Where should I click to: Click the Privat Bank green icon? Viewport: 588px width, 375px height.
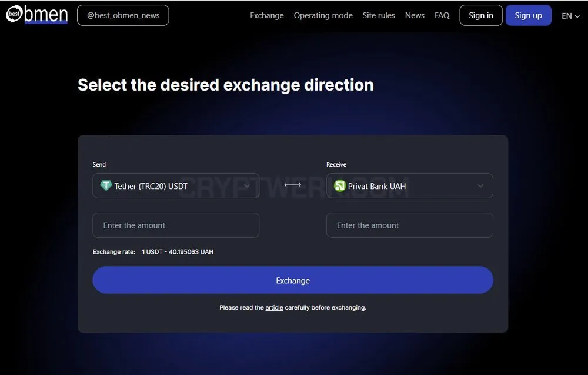click(340, 186)
